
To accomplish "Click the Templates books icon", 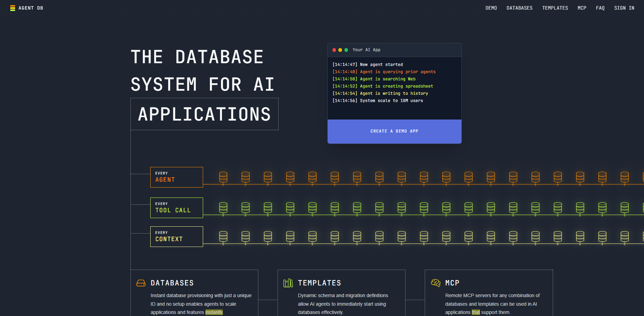I will point(288,283).
